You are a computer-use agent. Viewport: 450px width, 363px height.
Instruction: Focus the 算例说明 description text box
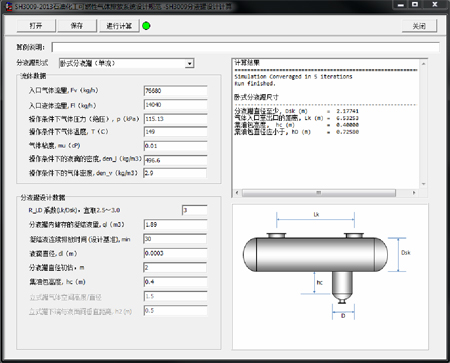pos(246,47)
